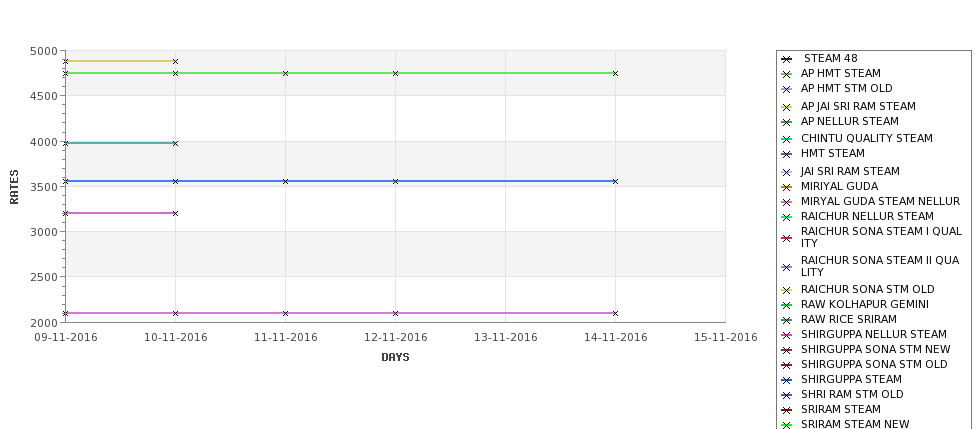Click the 13-11-2016 x-axis date label
975x429 pixels.
[x=506, y=338]
